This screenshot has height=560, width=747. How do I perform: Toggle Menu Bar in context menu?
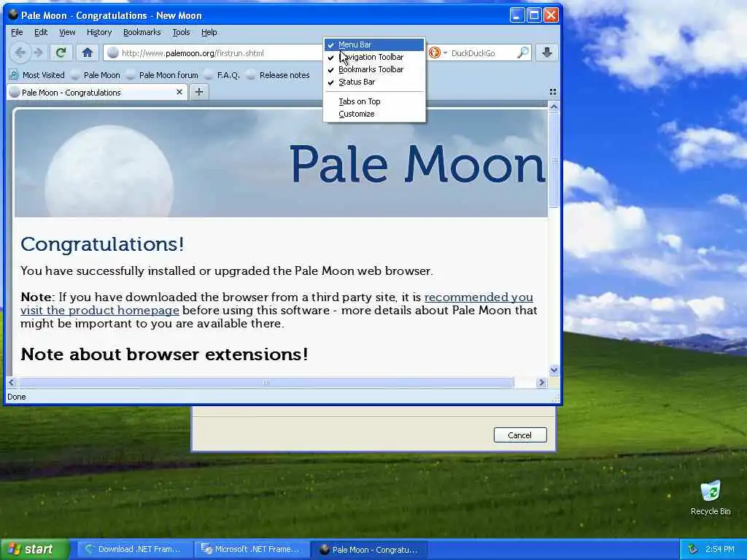(x=374, y=44)
